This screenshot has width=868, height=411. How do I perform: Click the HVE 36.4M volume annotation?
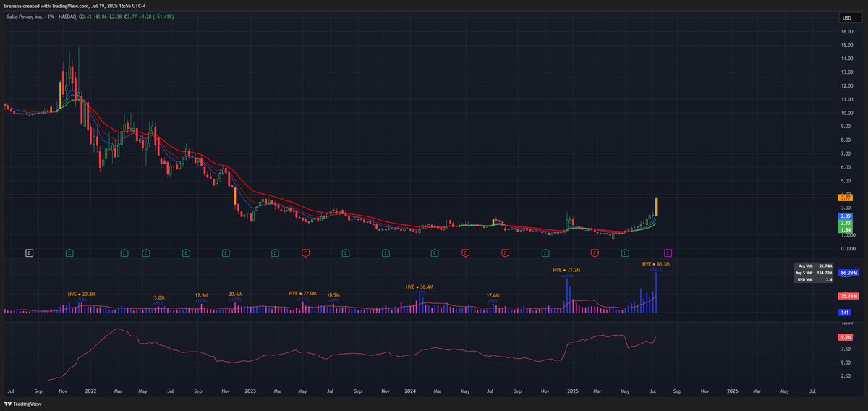(x=420, y=287)
